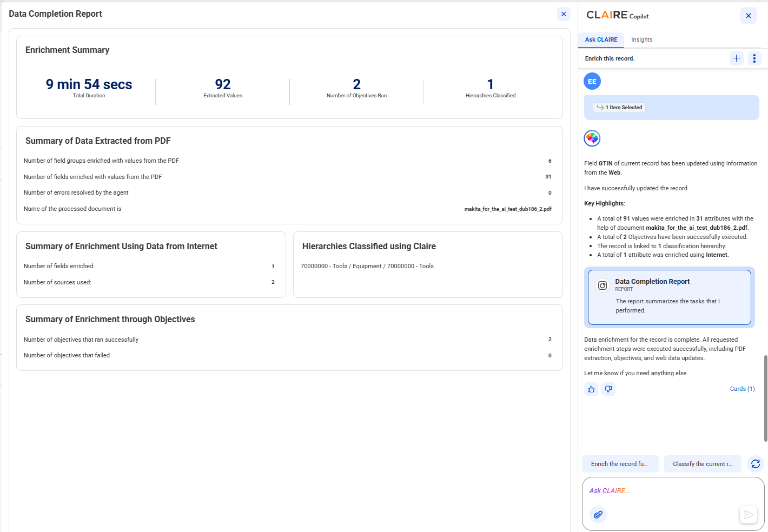Click Number of fields enriched: row
The width and height of the screenshot is (768, 532).
(149, 266)
